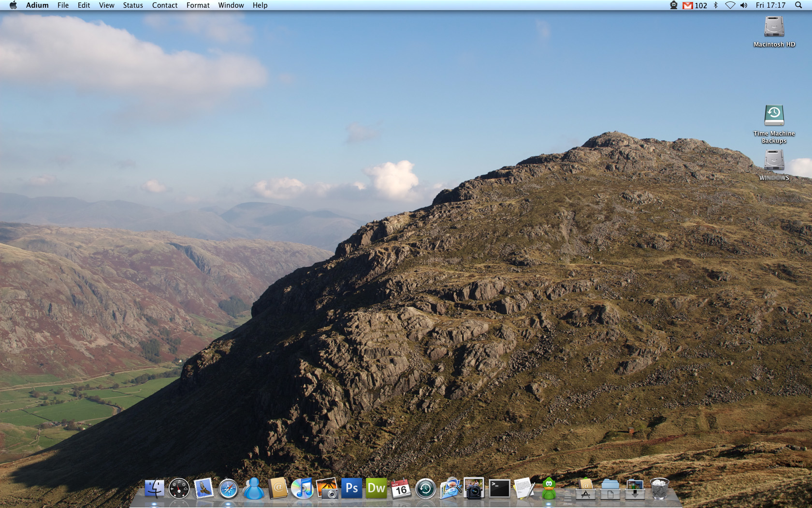Screen dimensions: 812x508
Task: Open Time Machine from the Dock
Action: pos(425,489)
